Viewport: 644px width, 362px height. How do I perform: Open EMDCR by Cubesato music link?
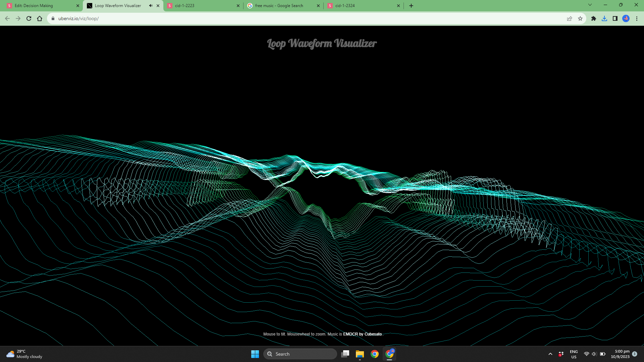pyautogui.click(x=362, y=334)
